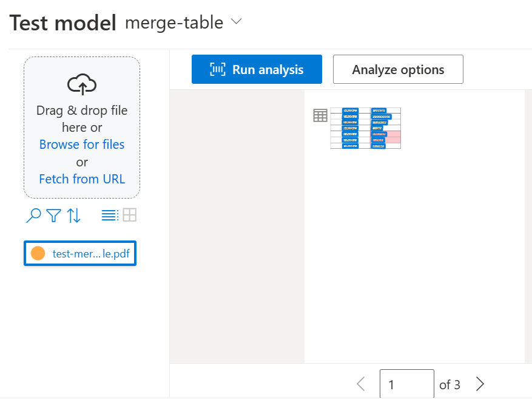532x402 pixels.
Task: Click the Browse for files link
Action: click(x=81, y=145)
